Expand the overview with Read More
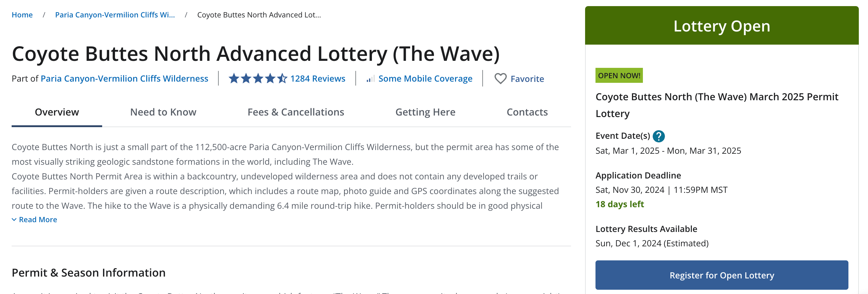 (34, 219)
